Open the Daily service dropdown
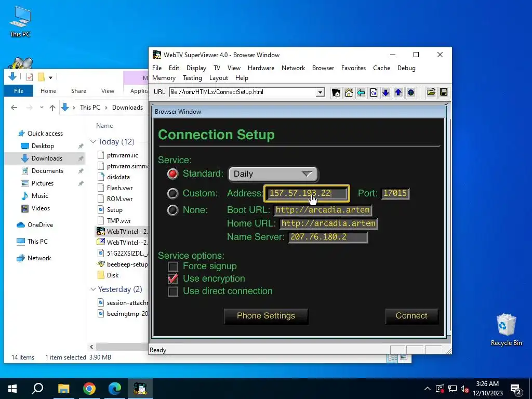 273,174
